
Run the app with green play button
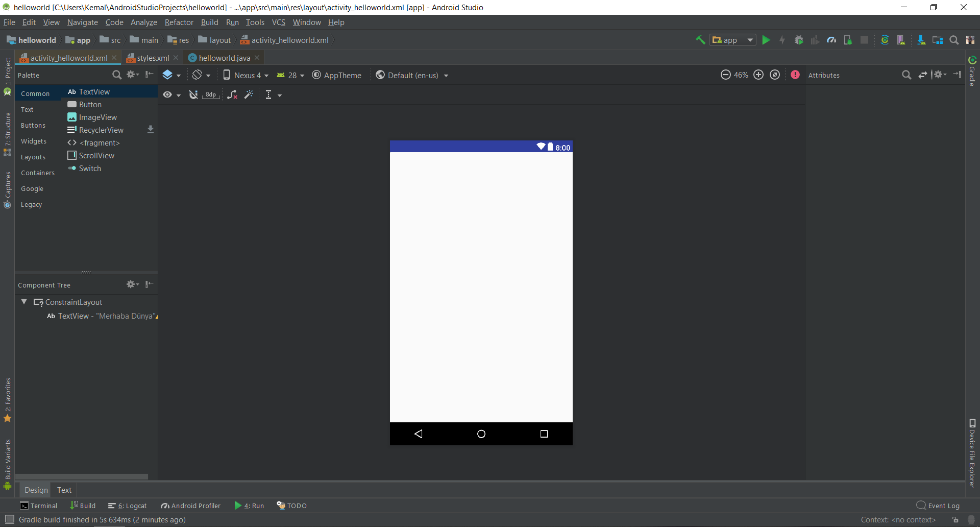coord(766,40)
